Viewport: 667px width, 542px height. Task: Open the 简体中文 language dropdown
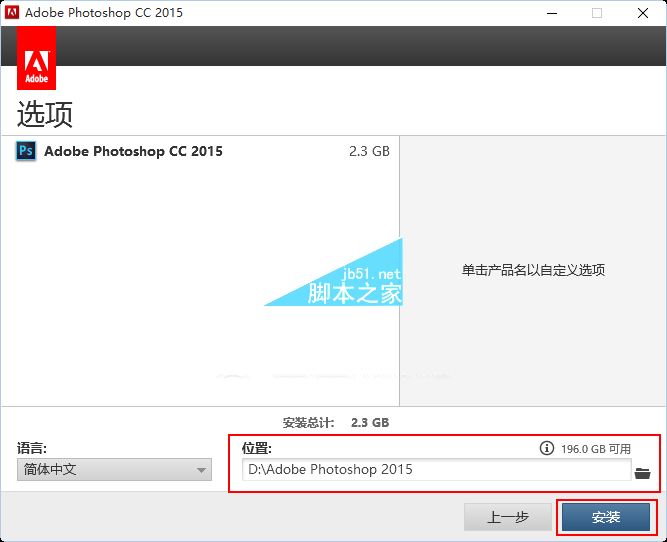114,470
